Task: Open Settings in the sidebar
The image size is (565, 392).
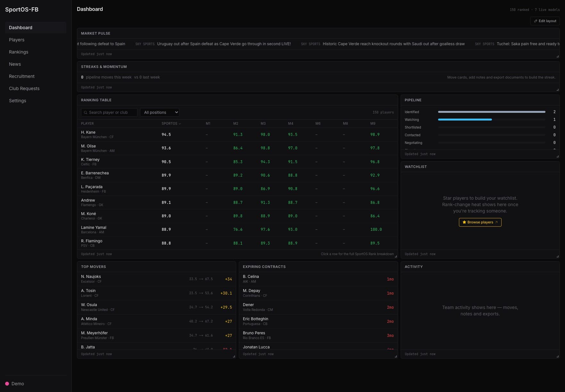Action: pos(36,101)
